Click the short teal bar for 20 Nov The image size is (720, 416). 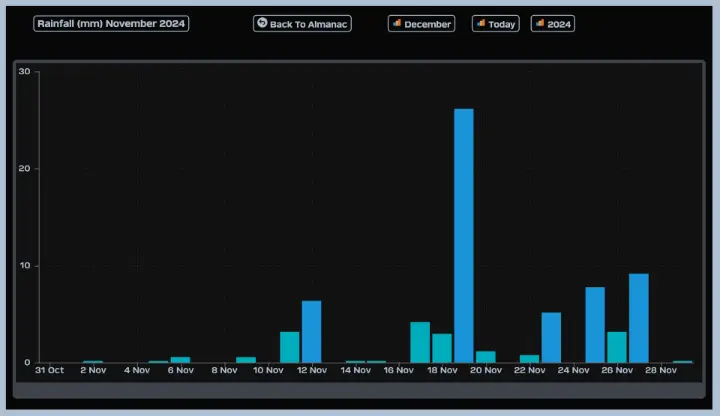coord(486,357)
